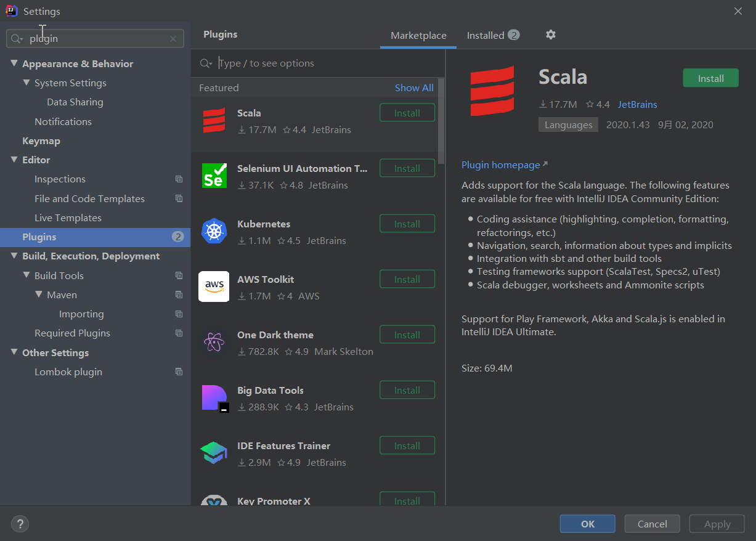The image size is (756, 541).
Task: Collapse System Settings node
Action: click(x=26, y=83)
